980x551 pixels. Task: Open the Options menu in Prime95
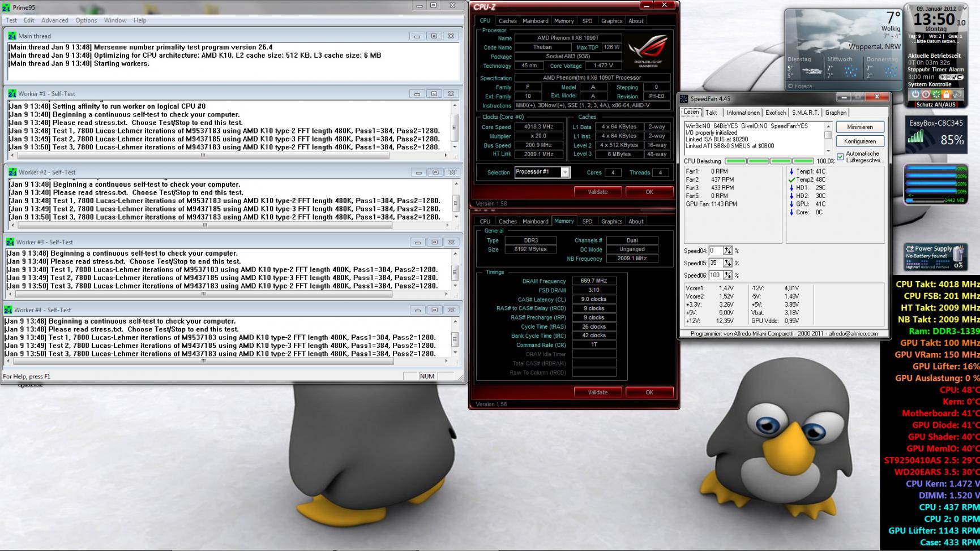(x=86, y=20)
